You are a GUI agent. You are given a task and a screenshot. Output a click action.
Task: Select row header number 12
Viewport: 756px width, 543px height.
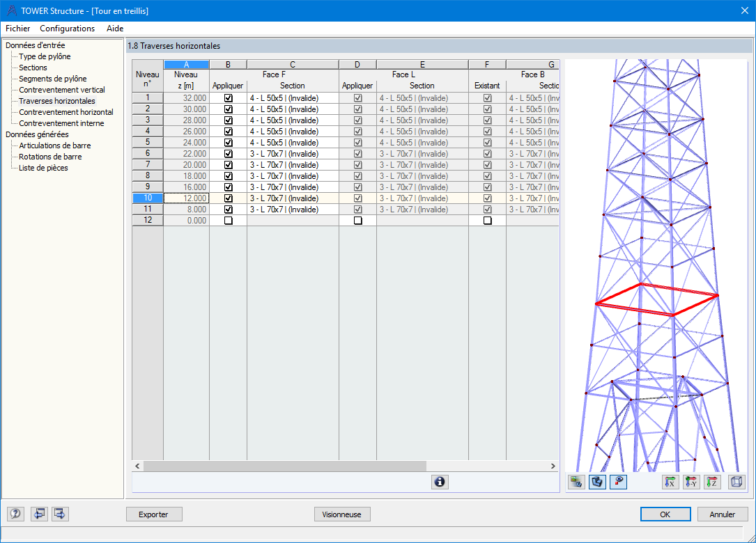pos(148,220)
